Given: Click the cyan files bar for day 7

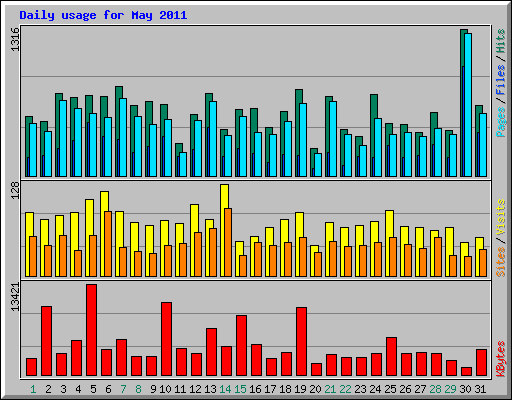Looking at the screenshot, I should (x=123, y=137).
